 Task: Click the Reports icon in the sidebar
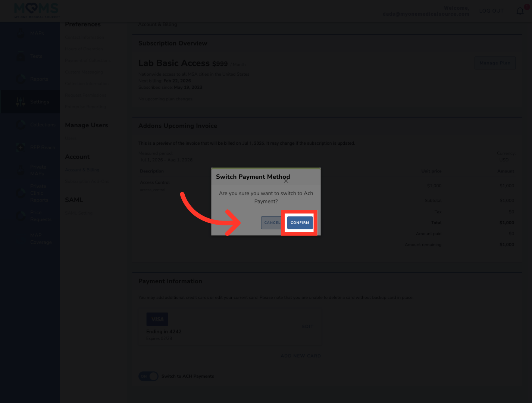pyautogui.click(x=21, y=79)
